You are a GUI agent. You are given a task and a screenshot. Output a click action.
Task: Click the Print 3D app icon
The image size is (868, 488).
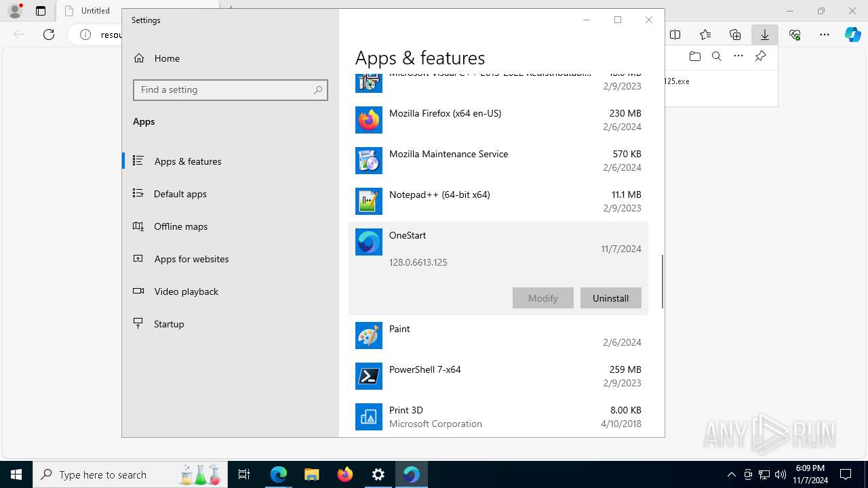[x=369, y=417]
